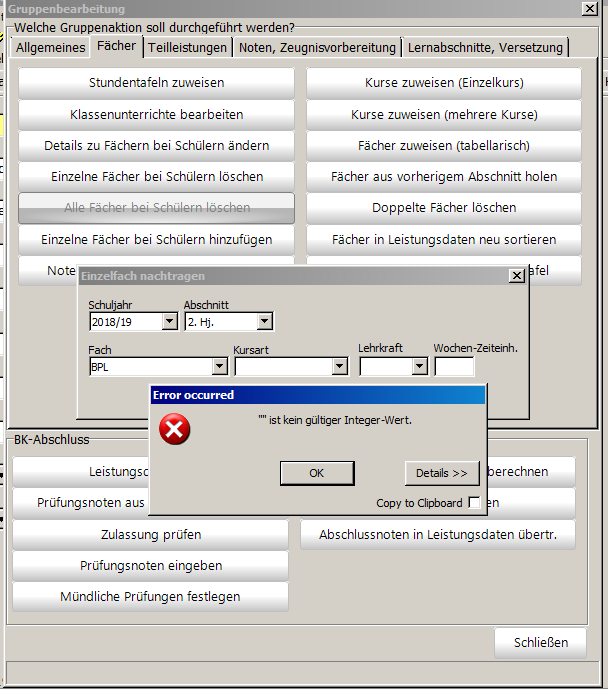The width and height of the screenshot is (608, 690).
Task: Confirm the error with OK
Action: click(x=317, y=473)
